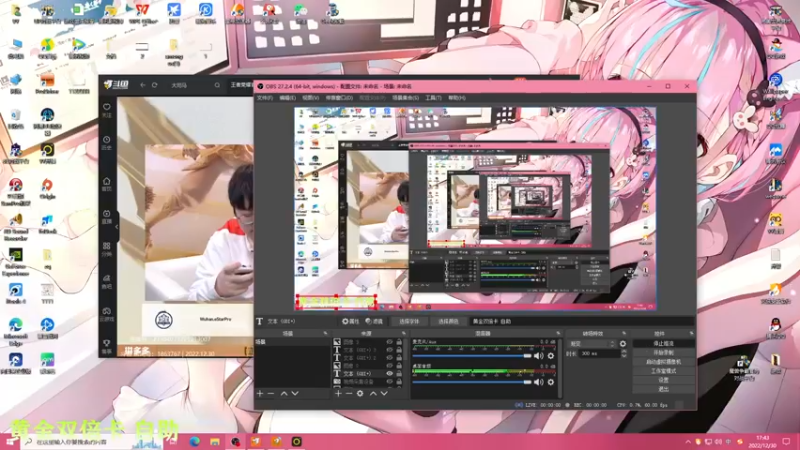Mute the second audio mixer channel

538,382
